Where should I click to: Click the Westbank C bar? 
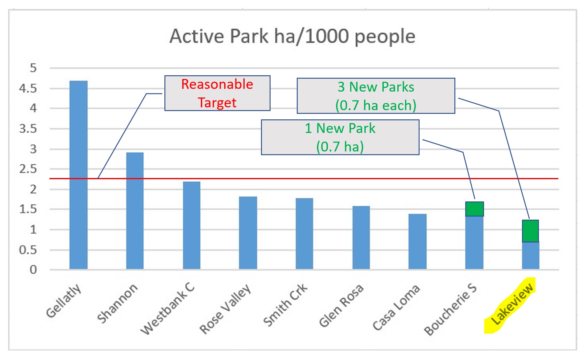click(x=192, y=225)
